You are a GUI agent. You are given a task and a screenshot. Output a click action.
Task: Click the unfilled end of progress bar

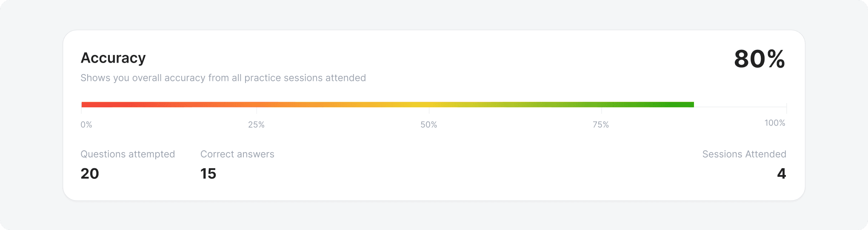pos(740,105)
